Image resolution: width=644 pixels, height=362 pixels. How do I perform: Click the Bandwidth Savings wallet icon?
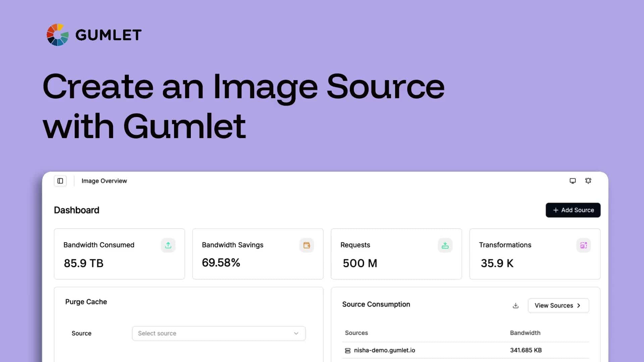click(307, 245)
